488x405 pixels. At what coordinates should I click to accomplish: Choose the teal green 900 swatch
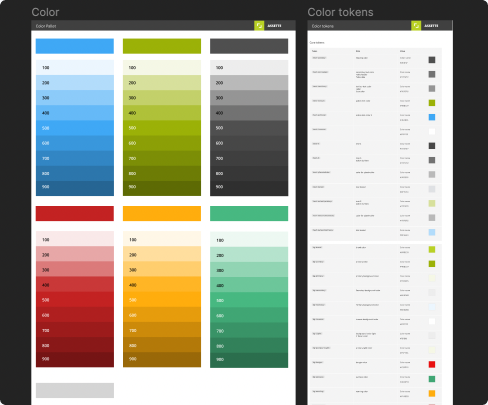coord(249,360)
